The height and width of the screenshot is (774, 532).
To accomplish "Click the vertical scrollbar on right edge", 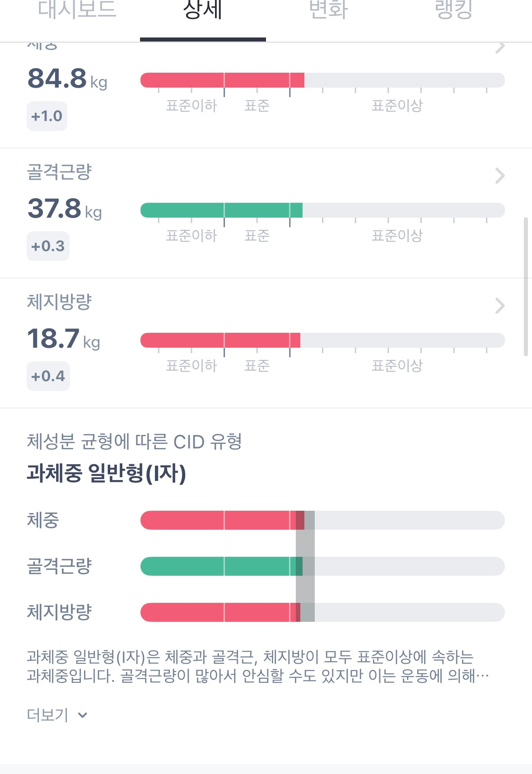I will point(526,287).
